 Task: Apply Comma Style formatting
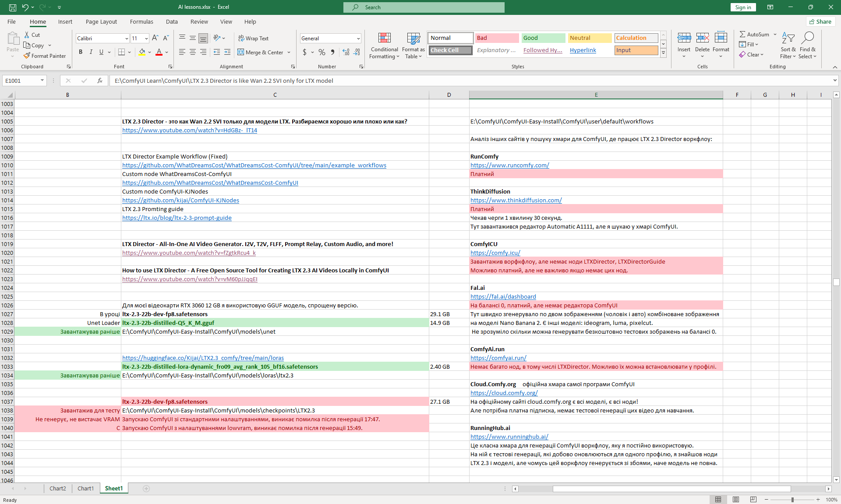332,52
